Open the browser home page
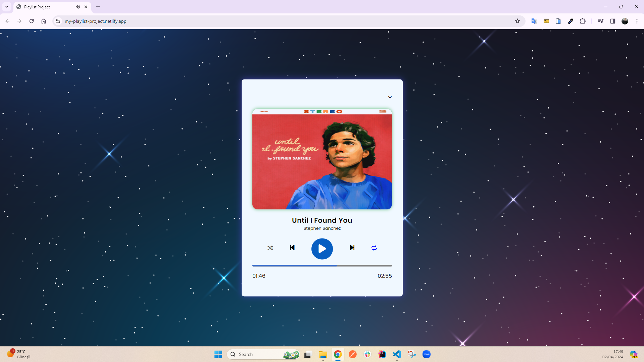The width and height of the screenshot is (644, 362). tap(44, 21)
